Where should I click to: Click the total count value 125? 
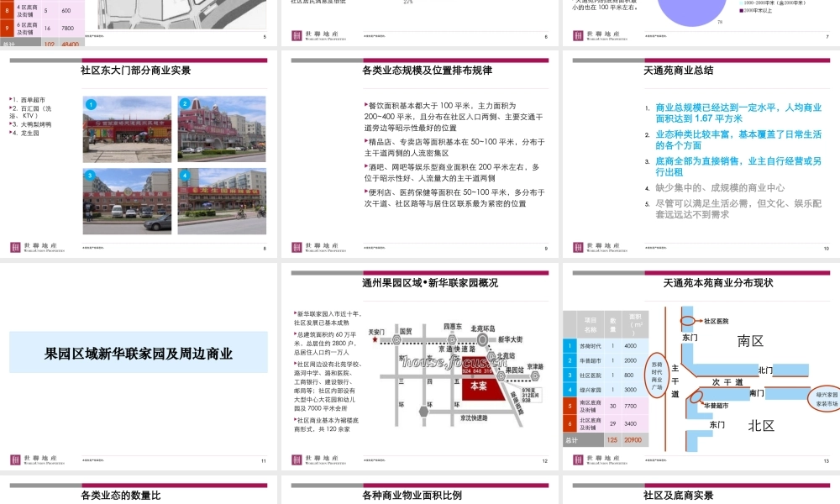(x=612, y=439)
